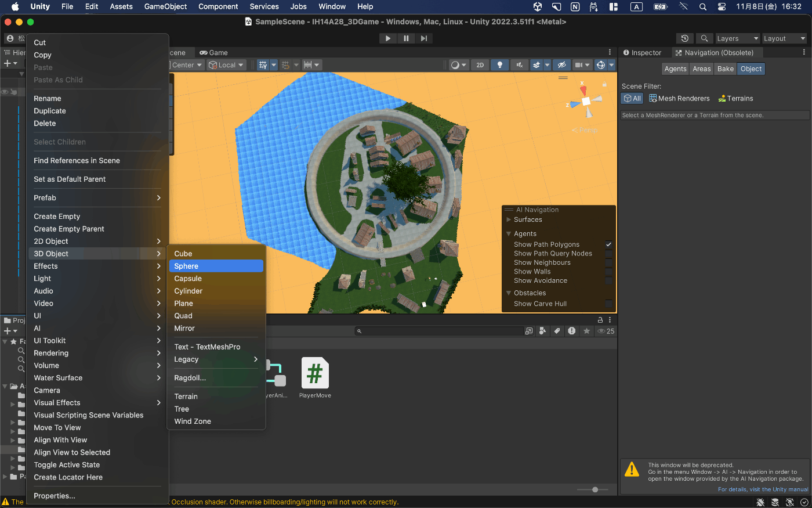Screen dimensions: 812x508
Task: Collapse the Agents section in AI Navigation
Action: click(x=509, y=234)
